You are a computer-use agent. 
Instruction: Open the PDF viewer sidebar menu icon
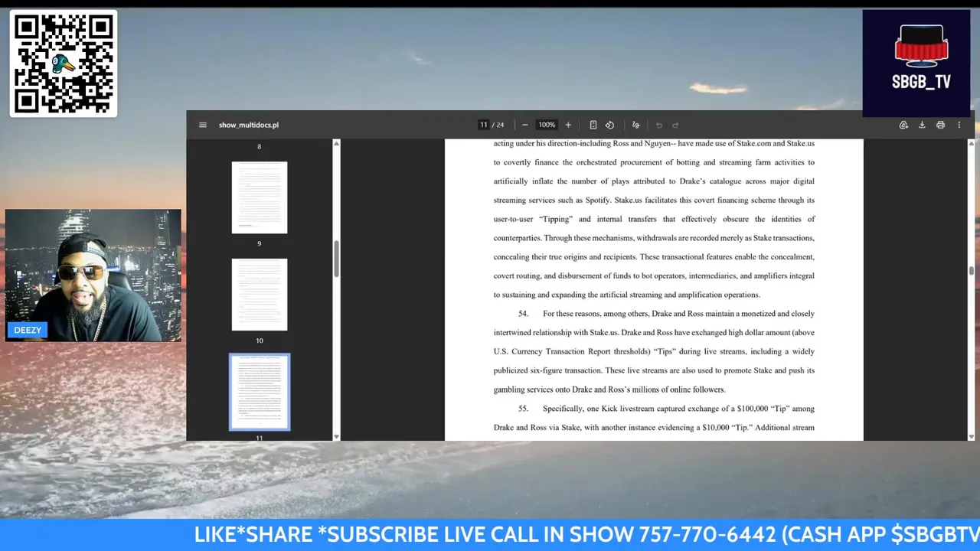click(x=203, y=125)
